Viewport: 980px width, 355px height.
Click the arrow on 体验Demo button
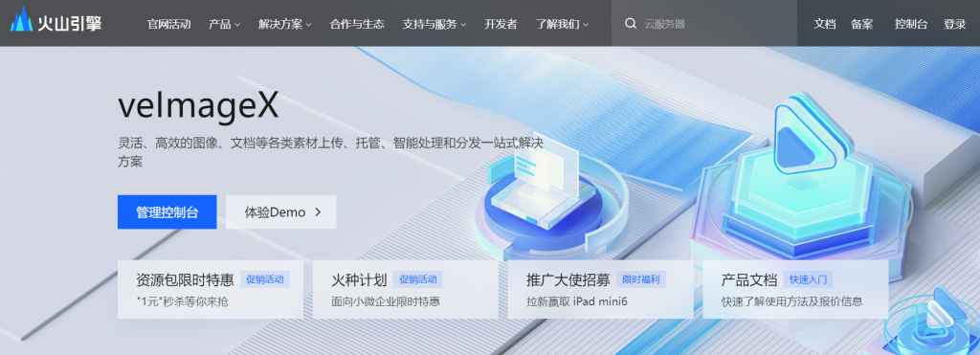318,212
